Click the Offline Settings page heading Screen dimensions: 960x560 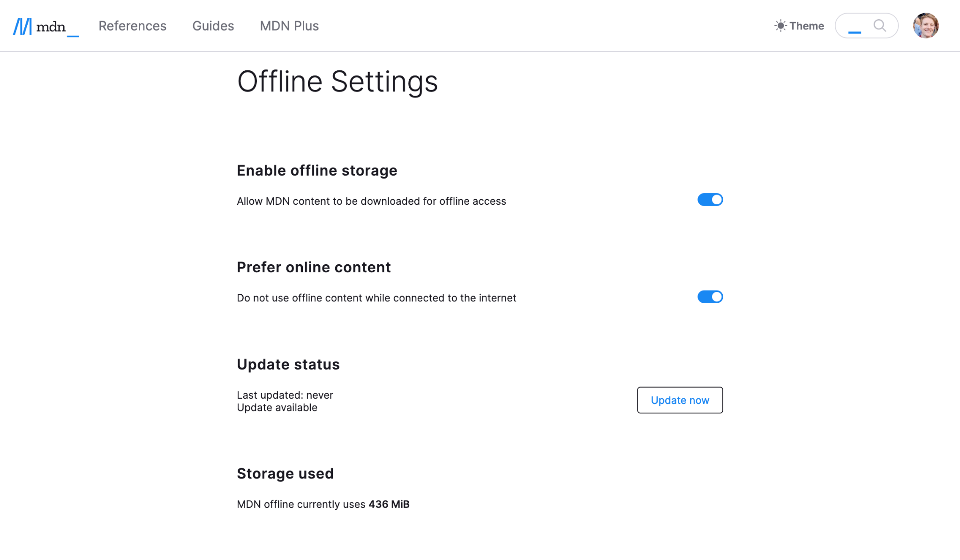(337, 82)
